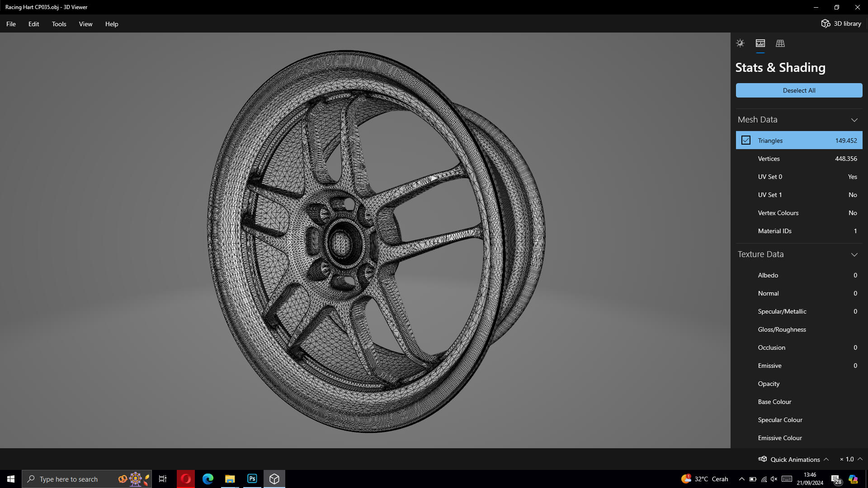Collapse the Texture Data section
This screenshot has width=868, height=488.
click(854, 254)
